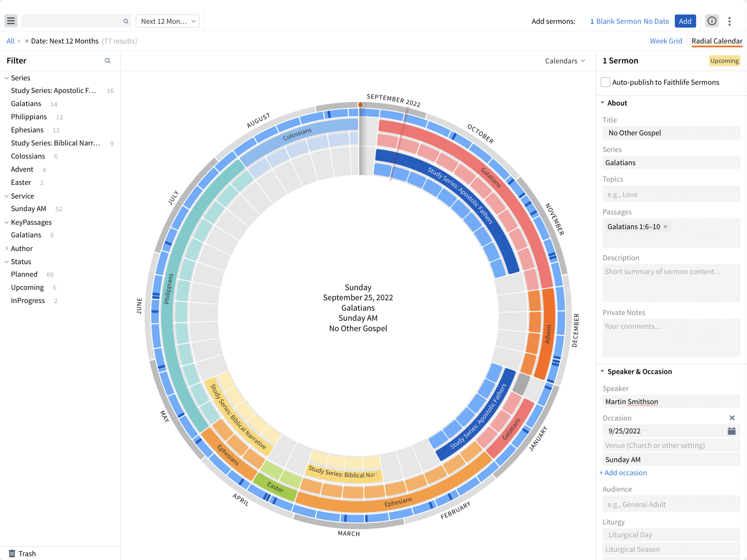Click the hamburger menu icon top-left
The image size is (747, 560).
tap(11, 21)
